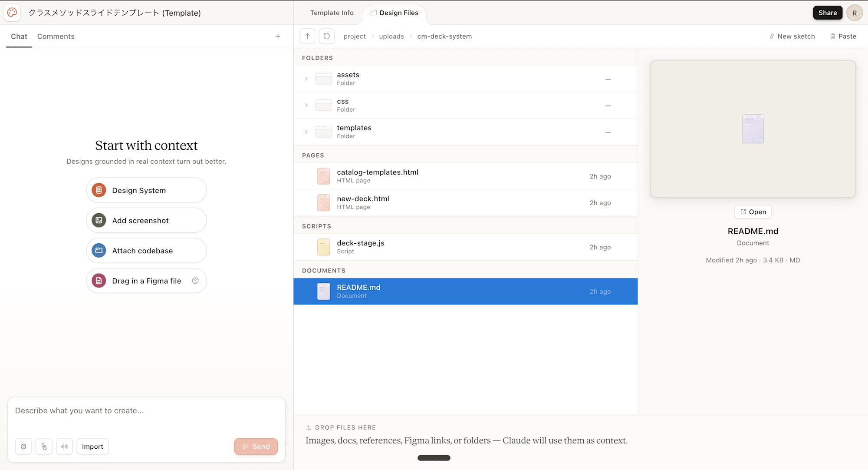The image size is (868, 470).
Task: Focus the Describe what you want input
Action: [x=146, y=411]
